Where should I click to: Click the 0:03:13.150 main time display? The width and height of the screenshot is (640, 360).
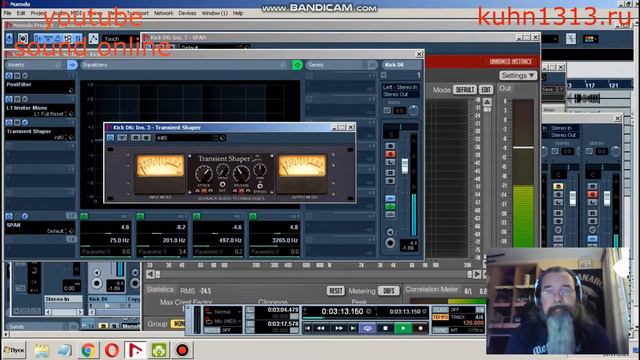342,311
